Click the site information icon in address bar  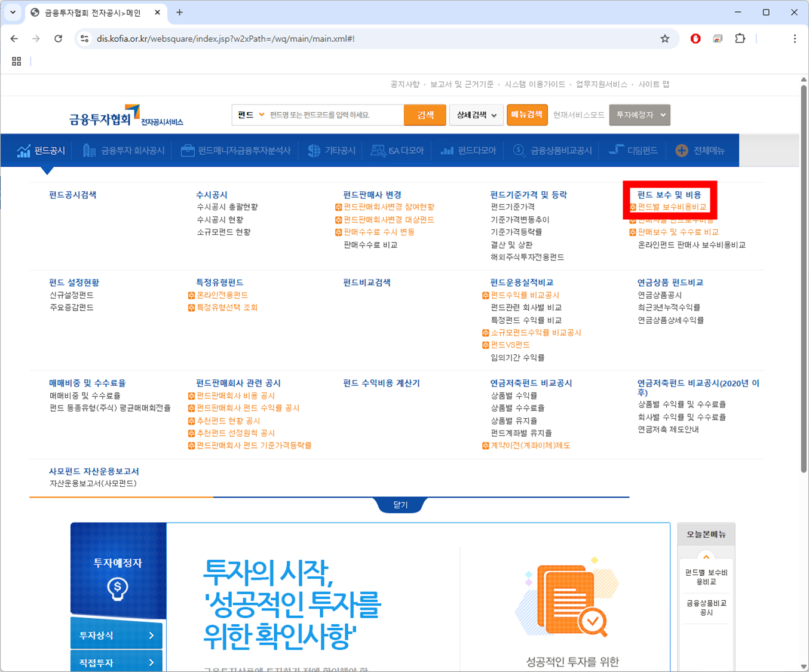85,39
